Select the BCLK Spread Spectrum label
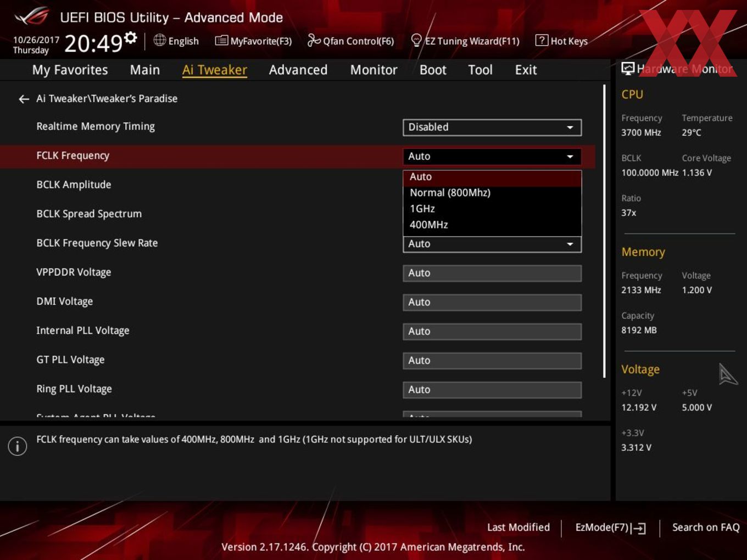The width and height of the screenshot is (747, 560). (89, 214)
